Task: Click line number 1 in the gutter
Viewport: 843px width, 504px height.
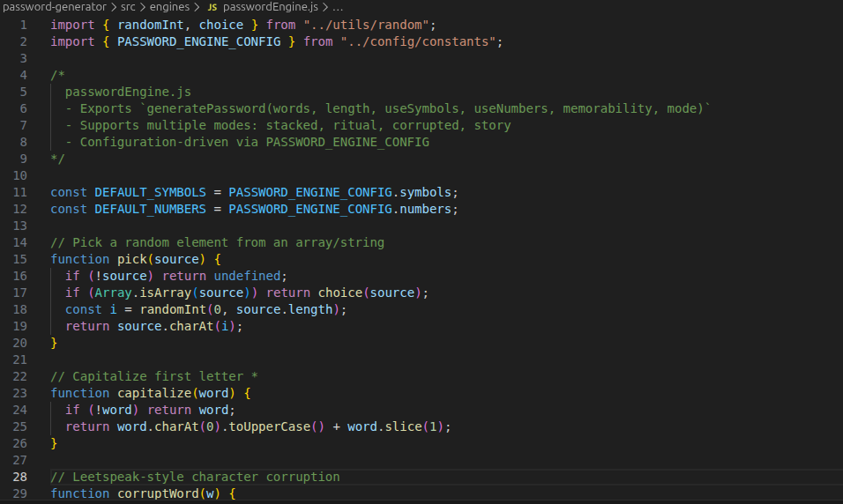Action: 23,25
